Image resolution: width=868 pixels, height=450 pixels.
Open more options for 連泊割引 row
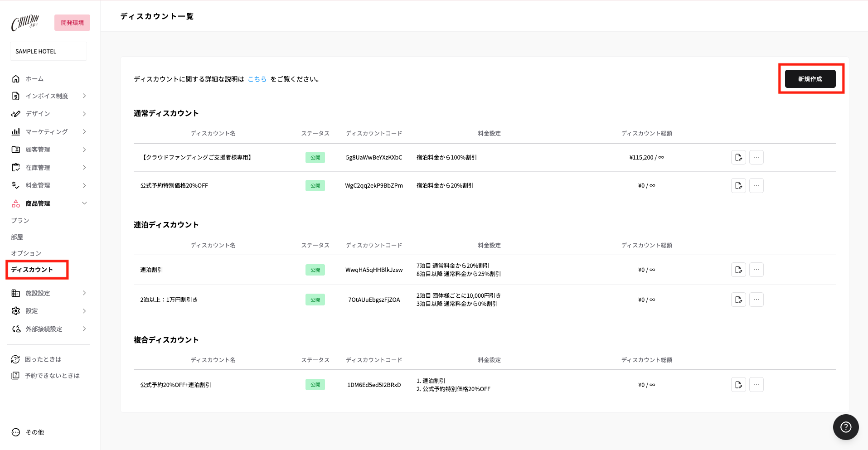coord(756,270)
